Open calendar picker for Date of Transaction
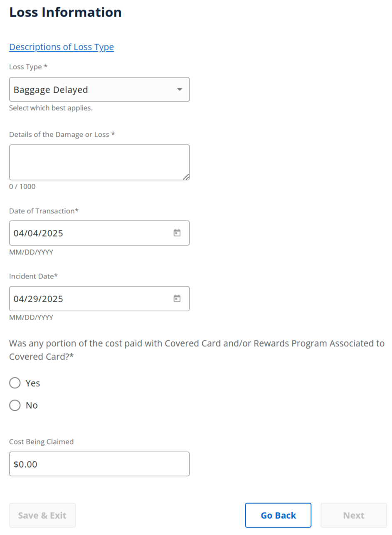 tap(177, 233)
